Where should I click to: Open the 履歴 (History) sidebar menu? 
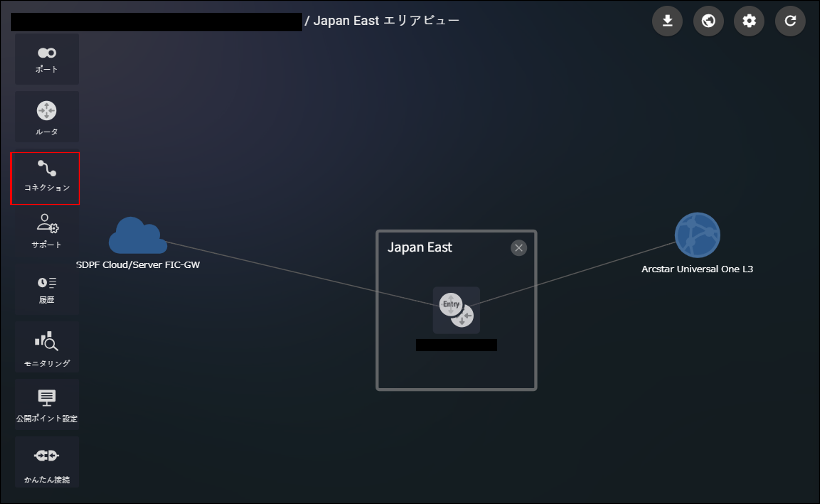tap(47, 289)
